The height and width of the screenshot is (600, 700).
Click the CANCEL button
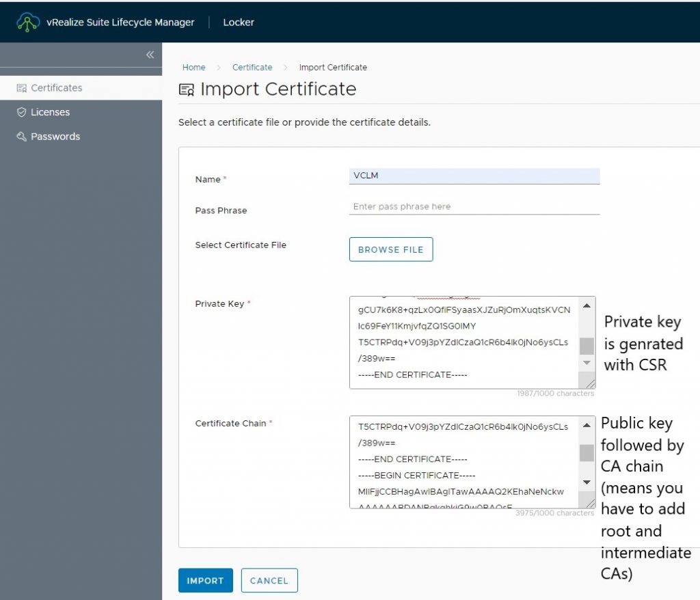[x=269, y=580]
